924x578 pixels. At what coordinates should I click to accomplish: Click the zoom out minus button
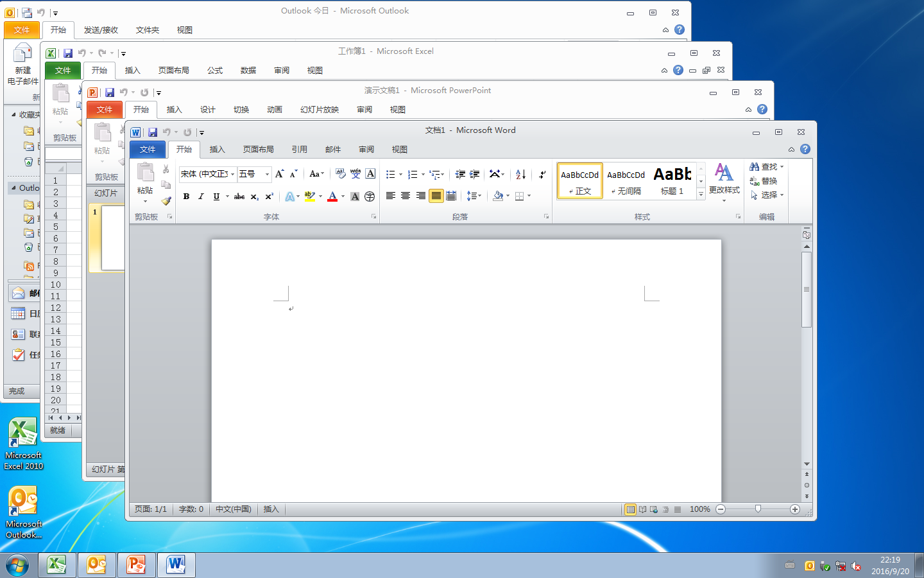click(x=721, y=509)
